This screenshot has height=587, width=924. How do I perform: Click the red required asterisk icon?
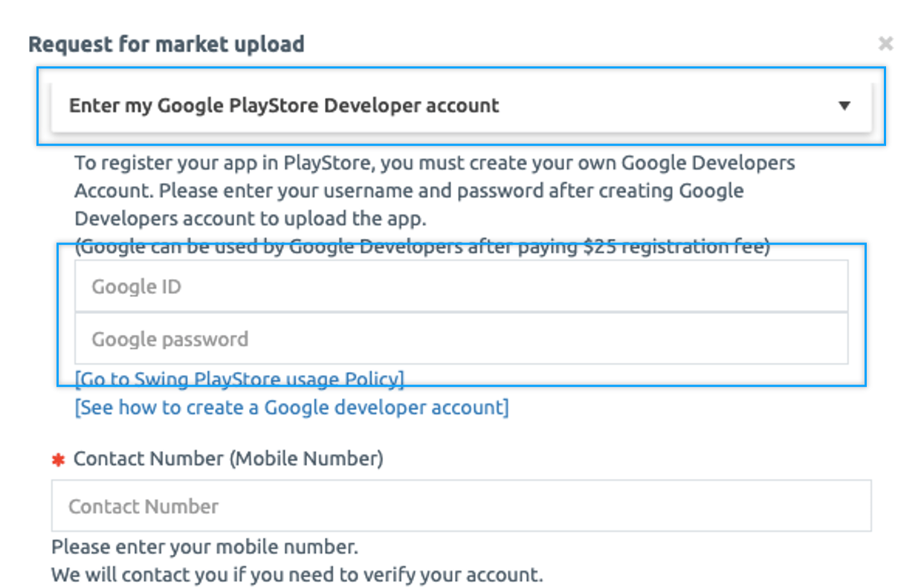pyautogui.click(x=58, y=461)
